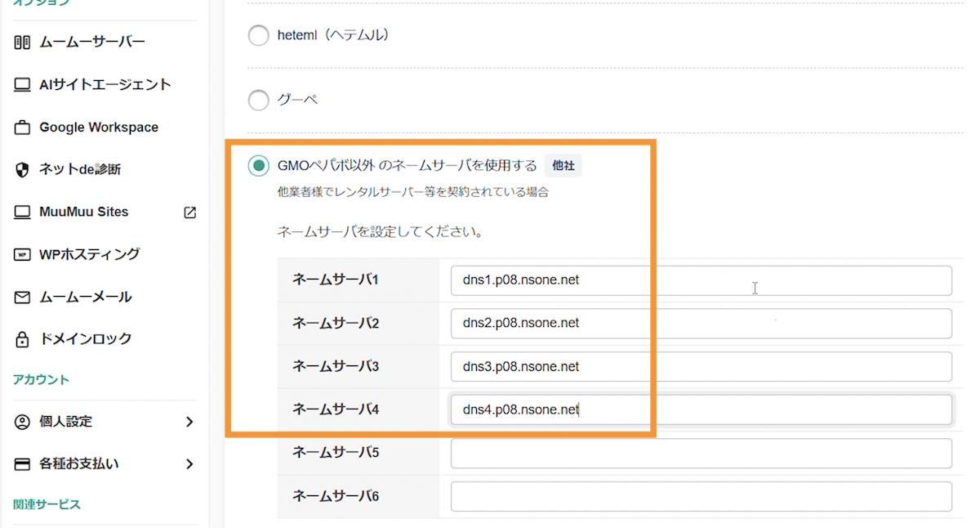This screenshot has width=980, height=528.
Task: Click ネームサーバ1 input dns1.p08.nsone.net
Action: pos(701,280)
